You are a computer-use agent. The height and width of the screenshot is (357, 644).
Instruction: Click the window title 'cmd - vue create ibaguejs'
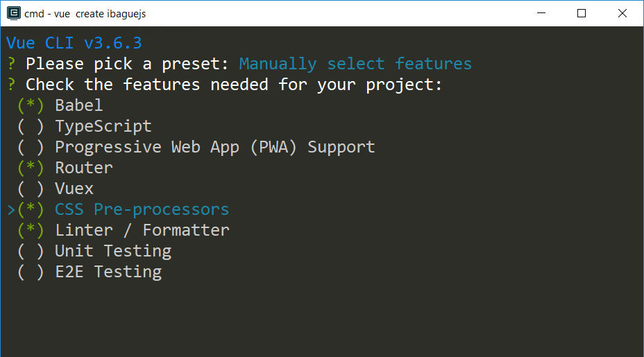[x=85, y=14]
